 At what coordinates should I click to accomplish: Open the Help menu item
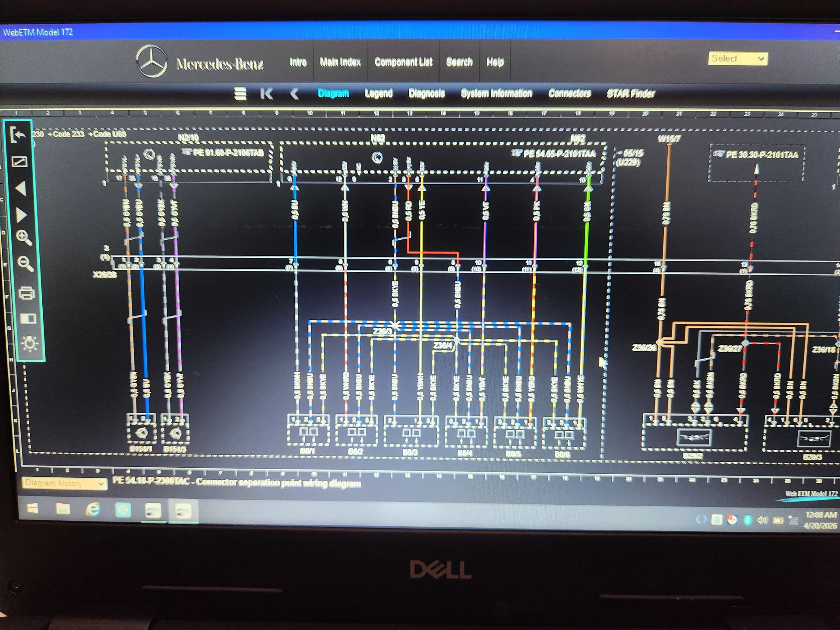(495, 63)
